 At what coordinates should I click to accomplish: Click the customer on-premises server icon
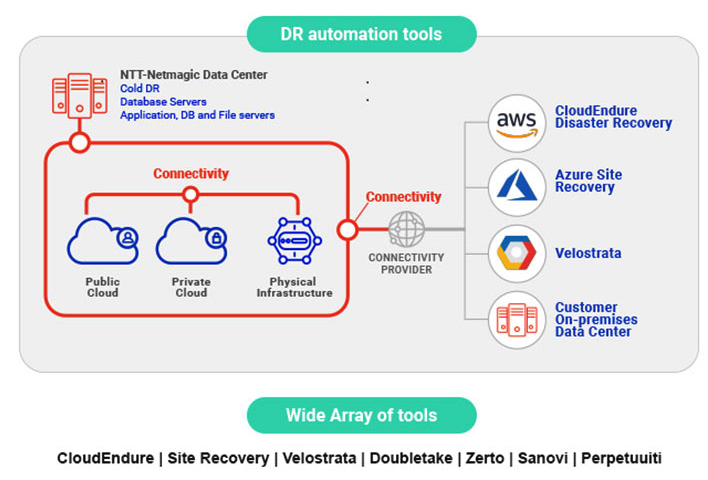(x=517, y=320)
